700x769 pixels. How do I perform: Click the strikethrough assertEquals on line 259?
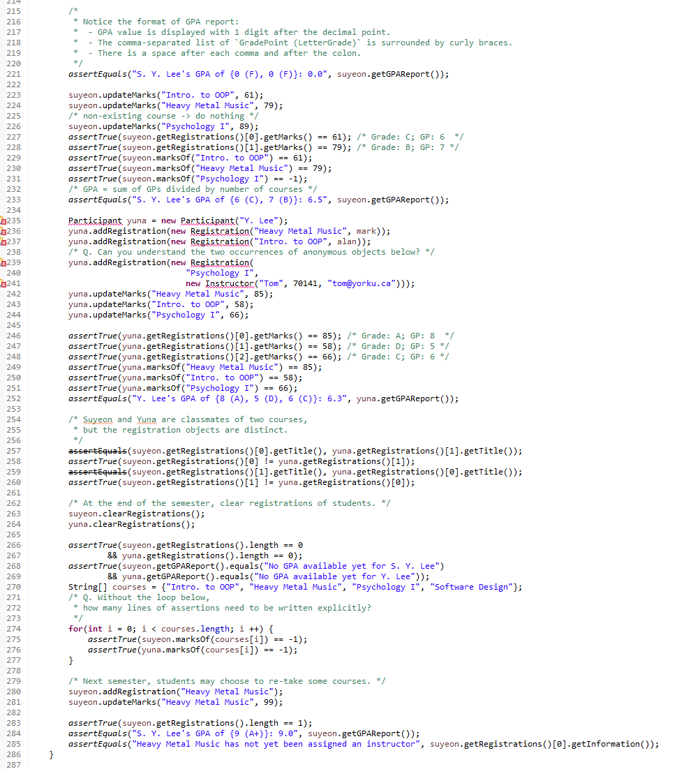(97, 472)
